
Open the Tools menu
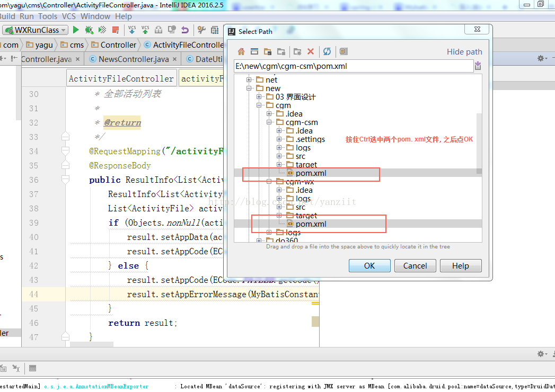tap(47, 16)
